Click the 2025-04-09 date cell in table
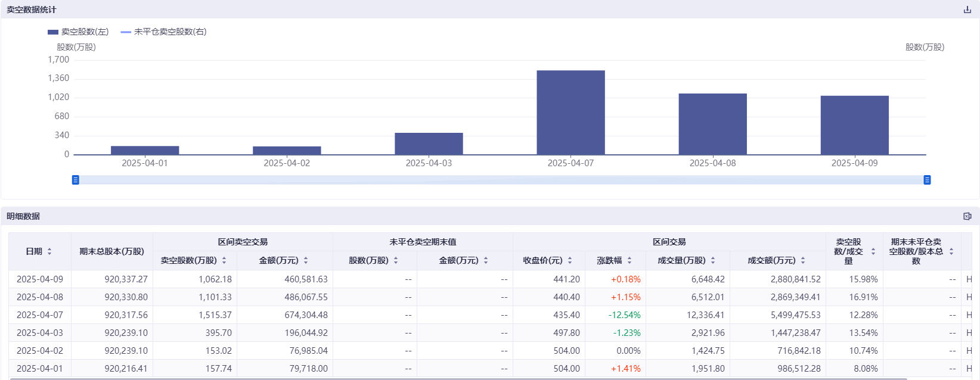The image size is (980, 380). coord(39,279)
